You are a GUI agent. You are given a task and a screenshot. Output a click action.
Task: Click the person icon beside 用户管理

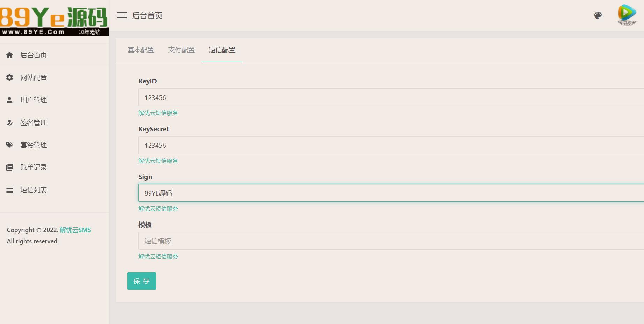10,100
